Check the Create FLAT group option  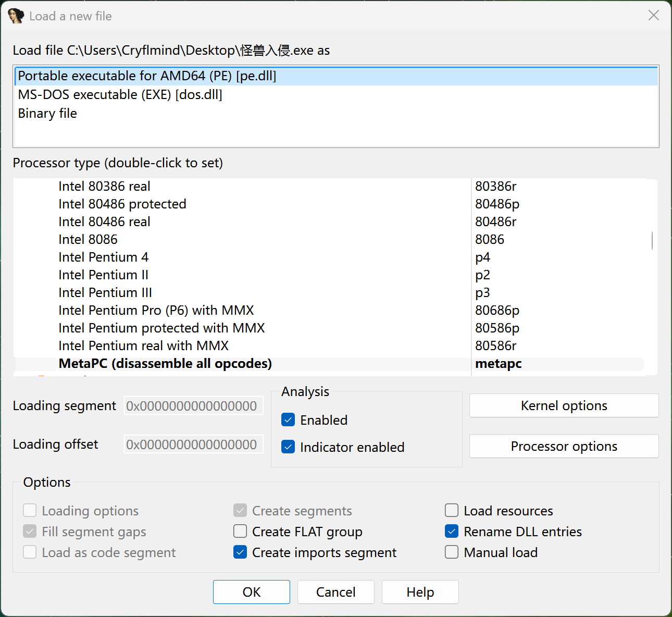pos(240,532)
